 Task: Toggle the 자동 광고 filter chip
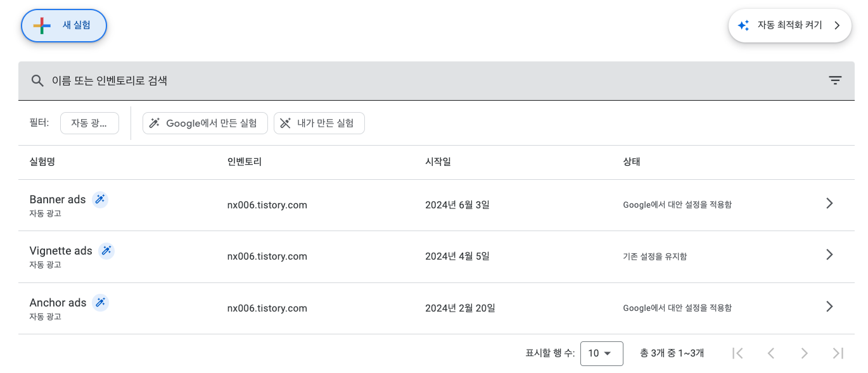click(x=89, y=123)
